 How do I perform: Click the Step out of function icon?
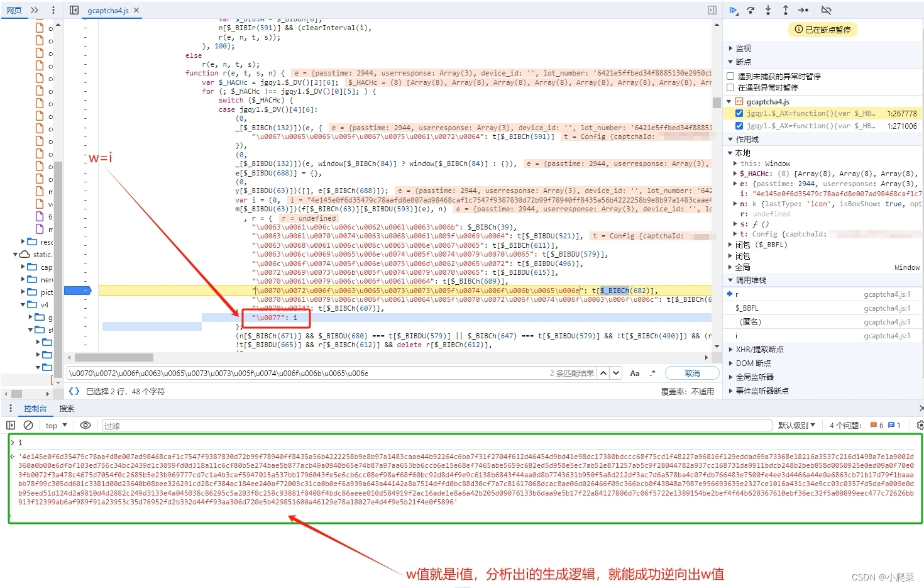(786, 10)
